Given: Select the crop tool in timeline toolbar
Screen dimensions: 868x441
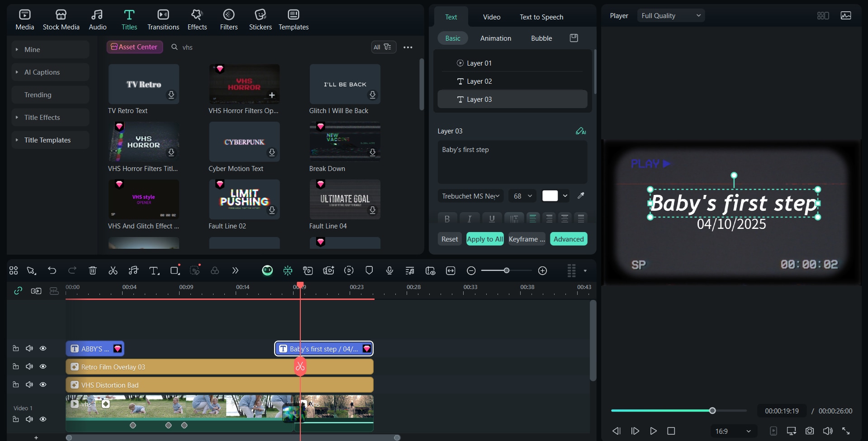Looking at the screenshot, I should (x=175, y=270).
